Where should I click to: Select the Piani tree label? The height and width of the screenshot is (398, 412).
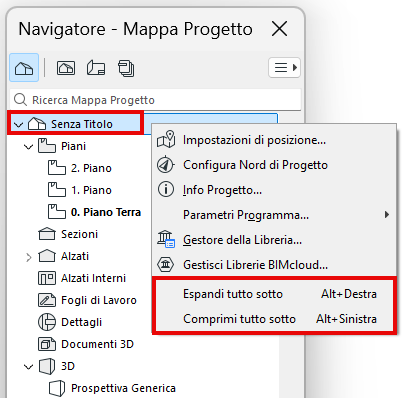73,146
